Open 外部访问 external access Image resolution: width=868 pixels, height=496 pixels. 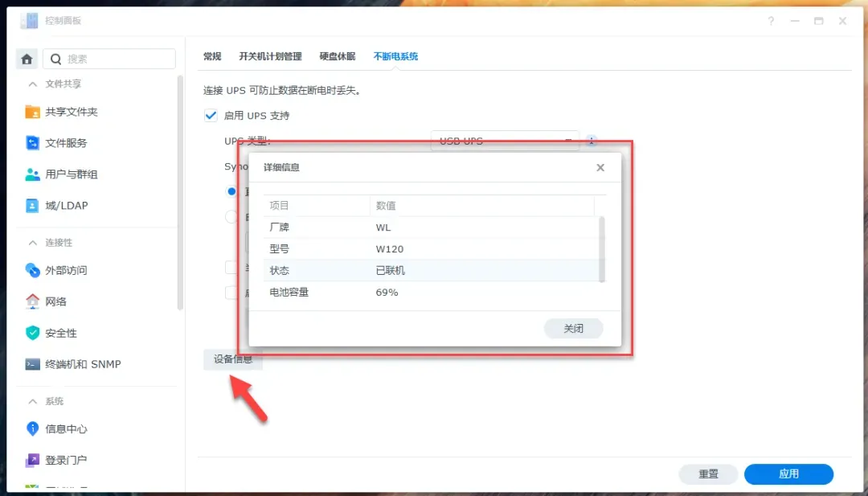(x=66, y=270)
